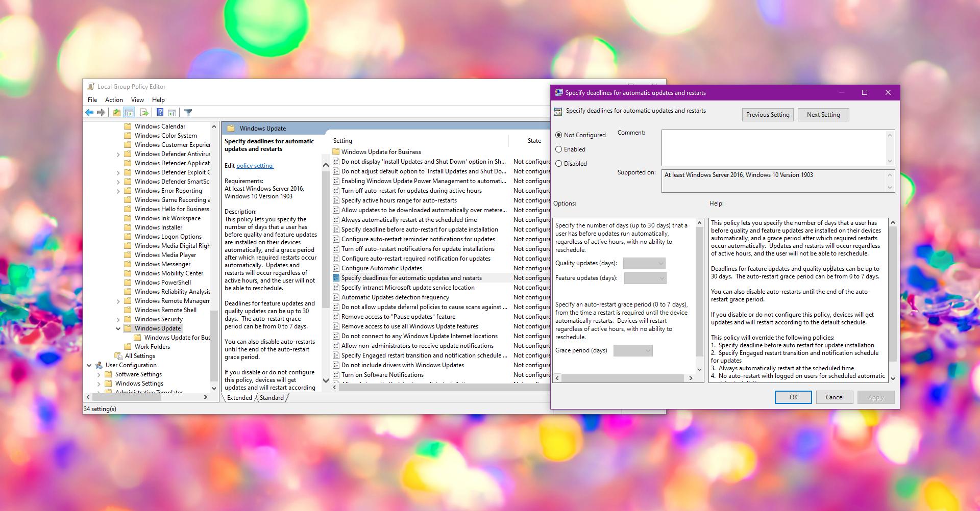Open the Quality updates (days) dropdown
The image size is (980, 511).
click(644, 264)
